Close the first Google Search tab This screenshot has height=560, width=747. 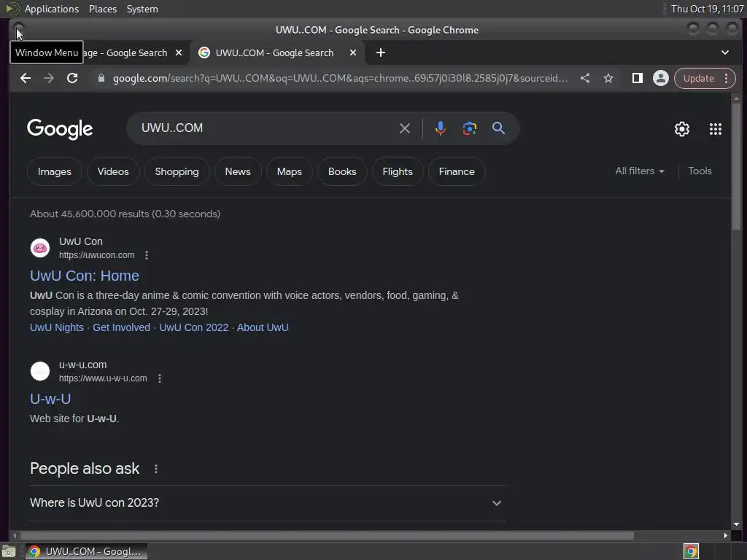(179, 52)
